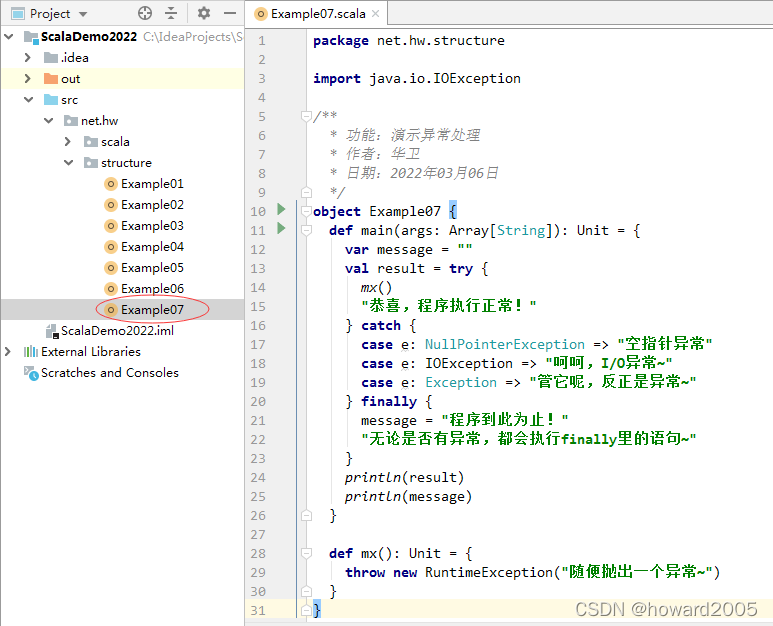Click the src folder icon
The height and width of the screenshot is (626, 773).
pyautogui.click(x=51, y=100)
